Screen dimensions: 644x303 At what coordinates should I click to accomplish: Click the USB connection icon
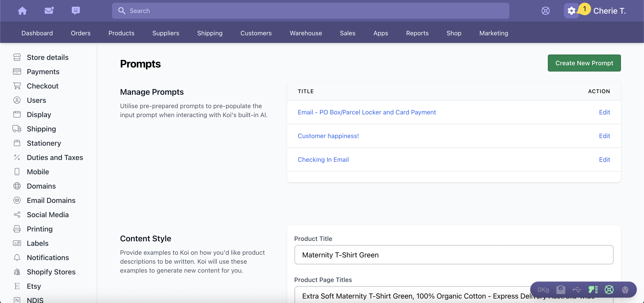[577, 290]
